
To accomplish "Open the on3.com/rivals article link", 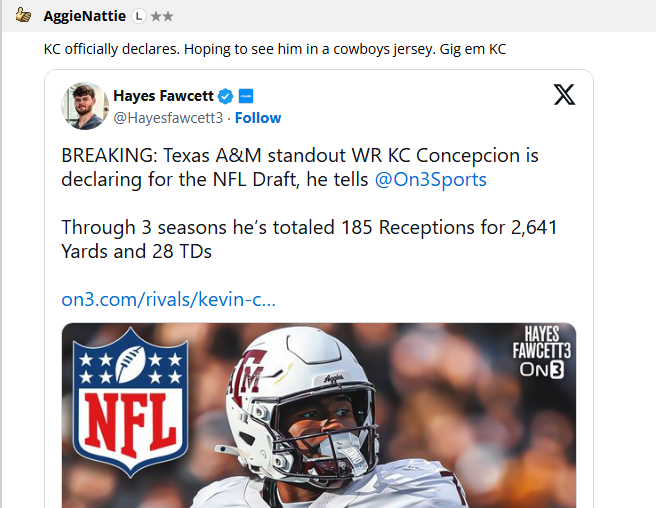I will (168, 299).
